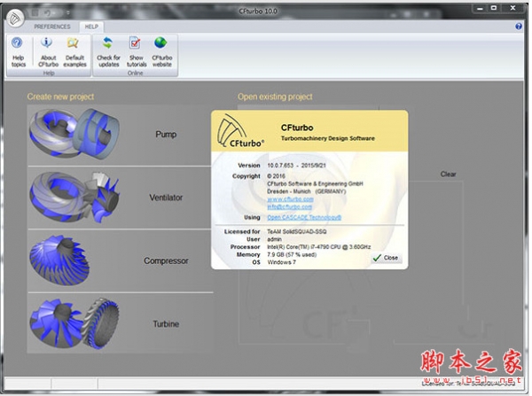Click the quick access dropdown arrow in title bar
Screen dimensions: 532x396
[68, 12]
